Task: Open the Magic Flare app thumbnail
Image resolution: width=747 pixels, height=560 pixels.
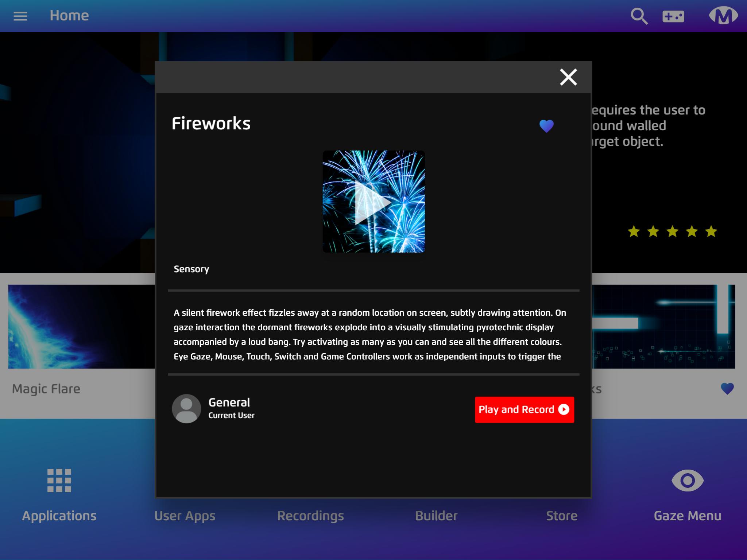Action: [81, 327]
